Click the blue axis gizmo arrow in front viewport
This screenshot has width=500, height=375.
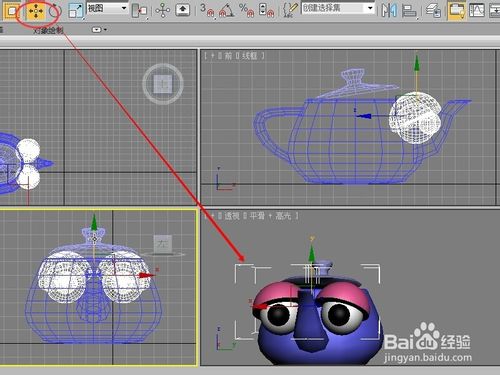click(x=364, y=116)
